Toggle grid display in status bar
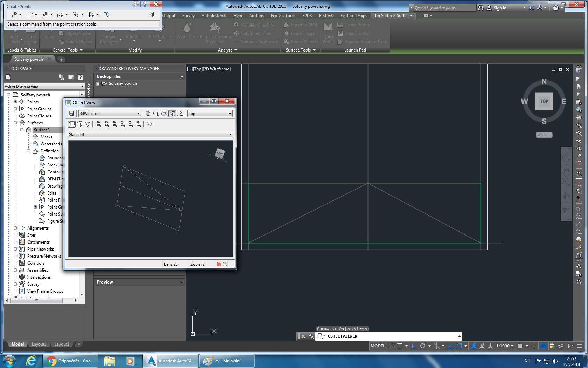 click(x=391, y=346)
